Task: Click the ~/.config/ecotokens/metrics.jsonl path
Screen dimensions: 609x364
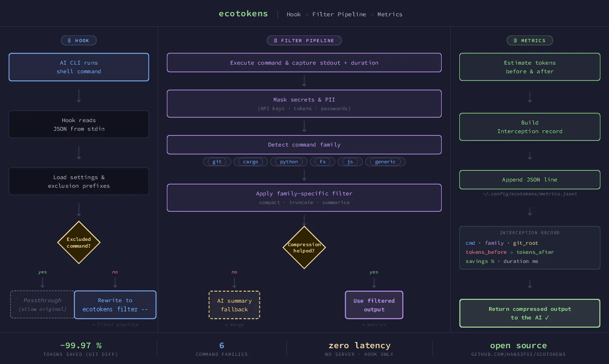Action: tap(530, 194)
